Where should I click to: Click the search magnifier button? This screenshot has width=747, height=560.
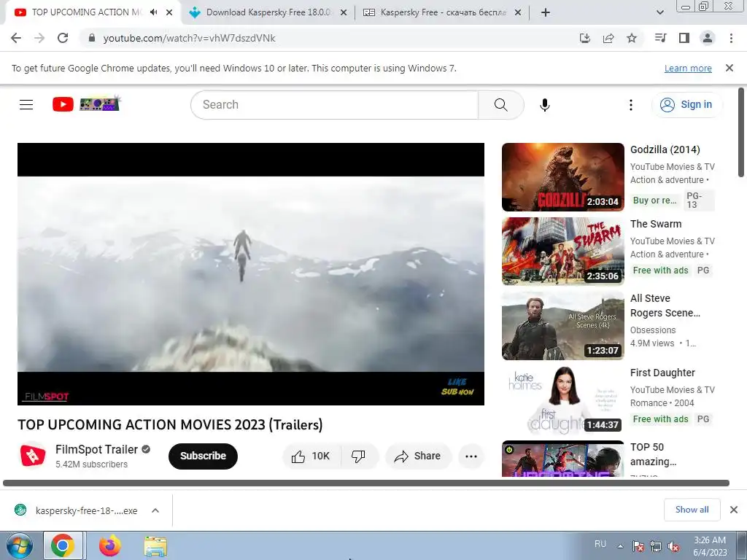[500, 105]
